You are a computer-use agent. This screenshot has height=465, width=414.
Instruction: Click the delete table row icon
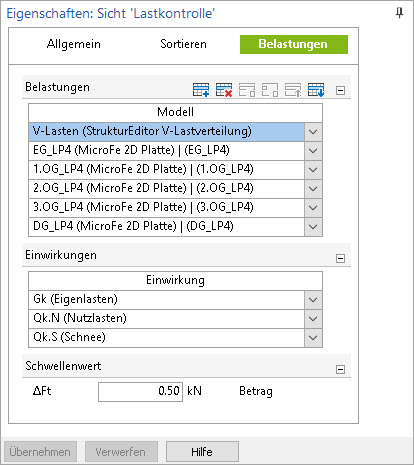click(x=224, y=90)
